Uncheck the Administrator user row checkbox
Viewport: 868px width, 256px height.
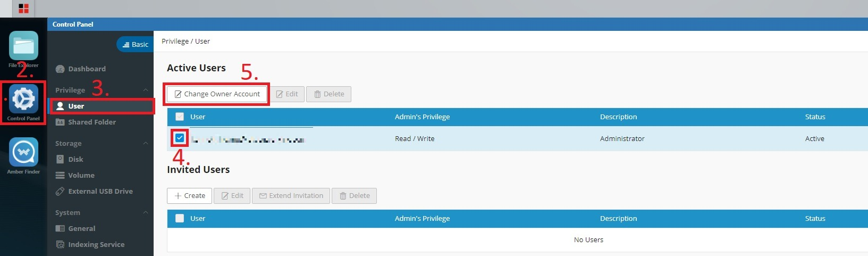(x=180, y=138)
